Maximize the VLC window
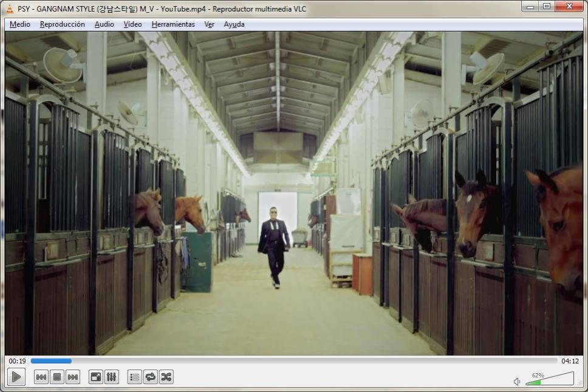Viewport: 588px width, 392px height. [547, 6]
